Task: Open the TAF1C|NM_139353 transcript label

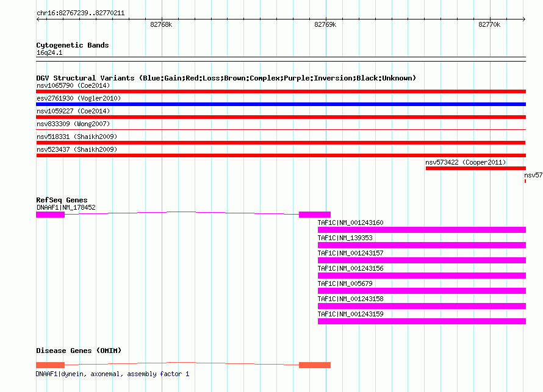Action: (x=345, y=238)
